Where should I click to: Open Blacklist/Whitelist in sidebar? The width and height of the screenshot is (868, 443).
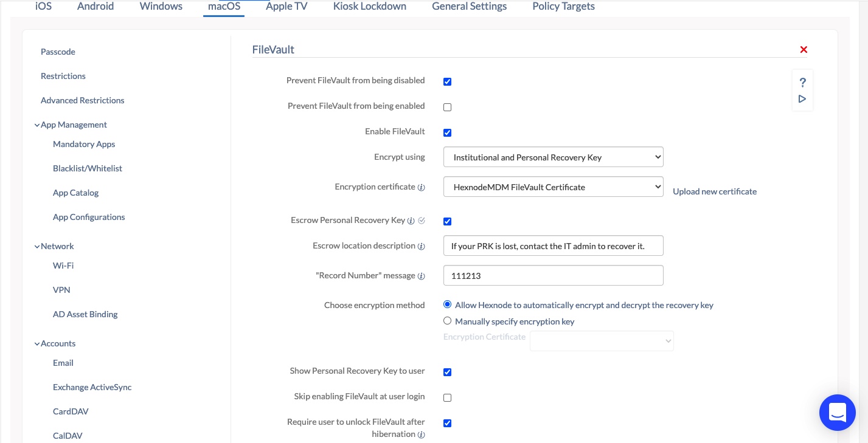(x=88, y=168)
